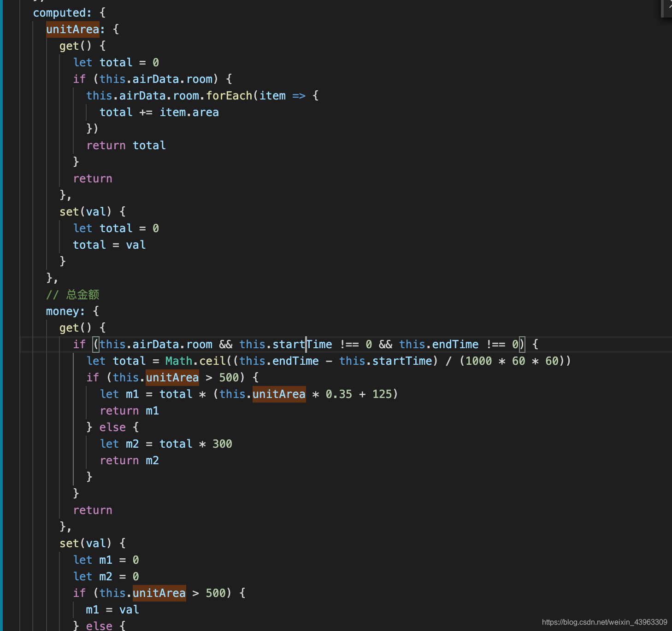Place the cursor on 'if (this.airData.room) {' line
The width and height of the screenshot is (672, 631).
pyautogui.click(x=153, y=79)
